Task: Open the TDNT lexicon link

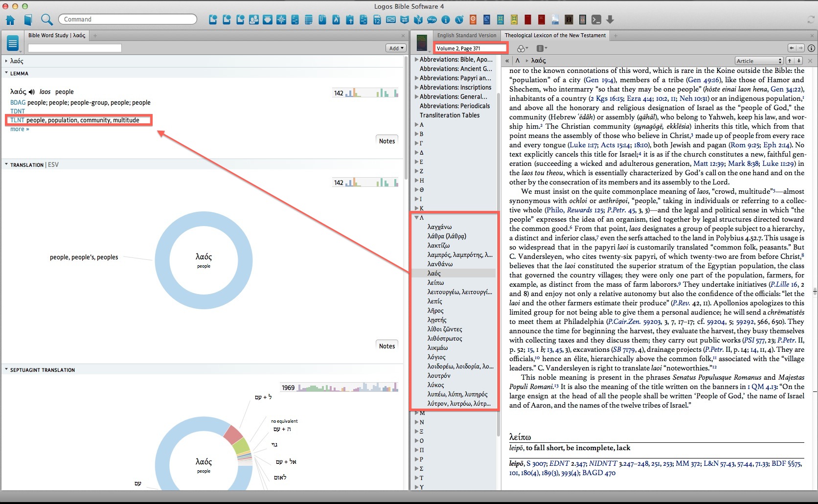Action: (x=18, y=111)
